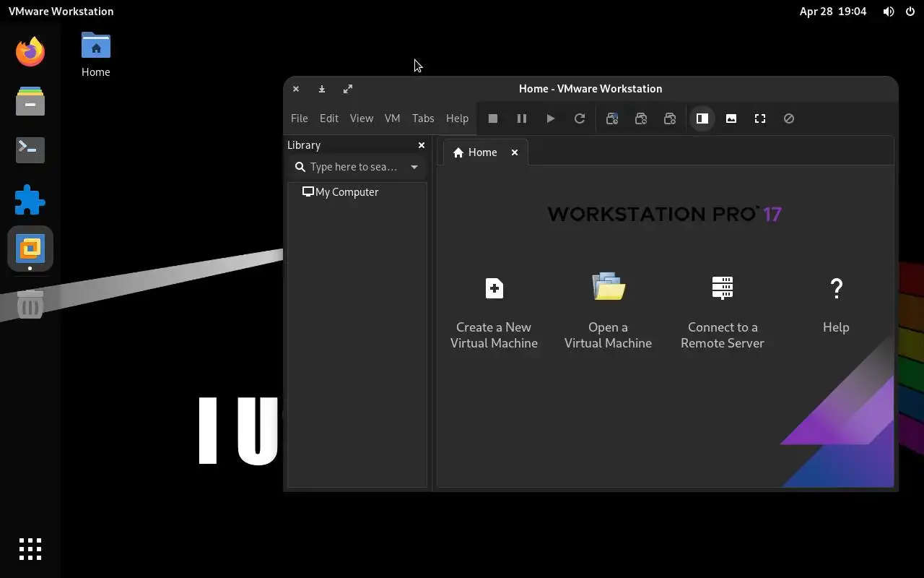Open Firefox from the dock
Viewport: 924px width, 578px height.
30,52
